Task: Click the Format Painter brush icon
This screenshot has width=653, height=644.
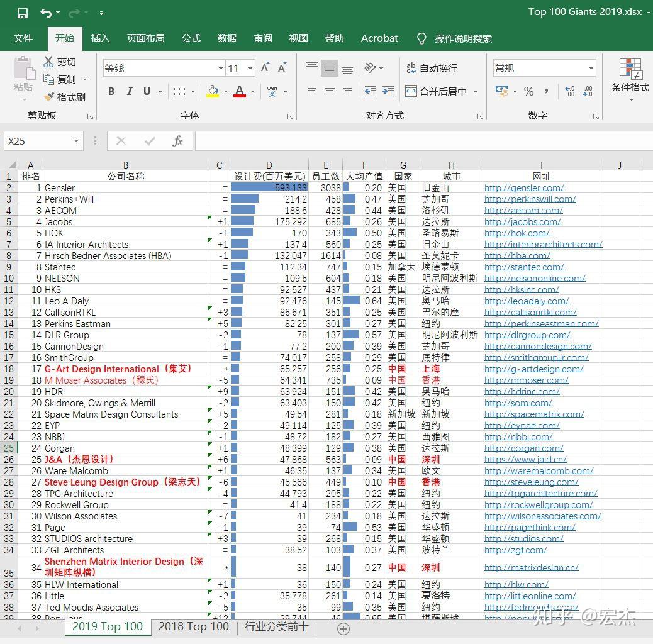Action: point(49,97)
